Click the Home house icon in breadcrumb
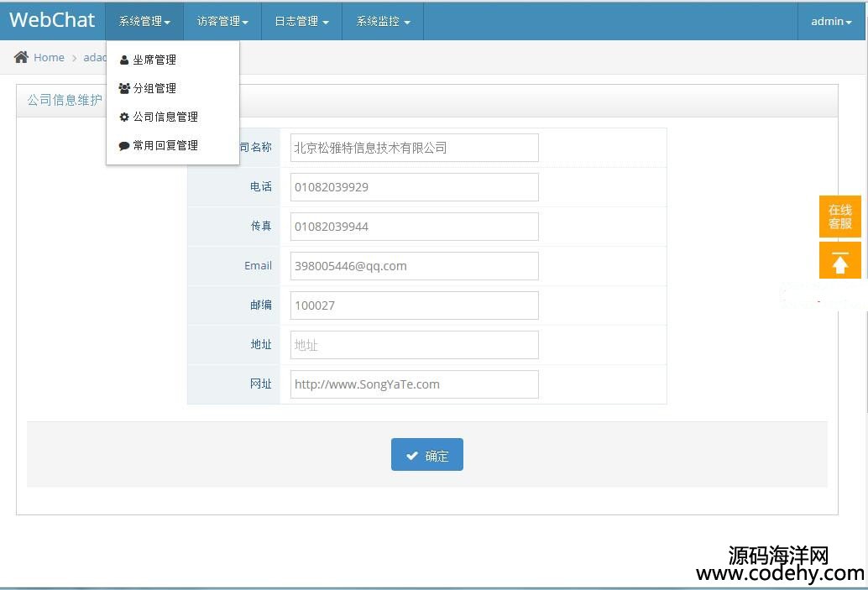The image size is (868, 590). click(21, 57)
